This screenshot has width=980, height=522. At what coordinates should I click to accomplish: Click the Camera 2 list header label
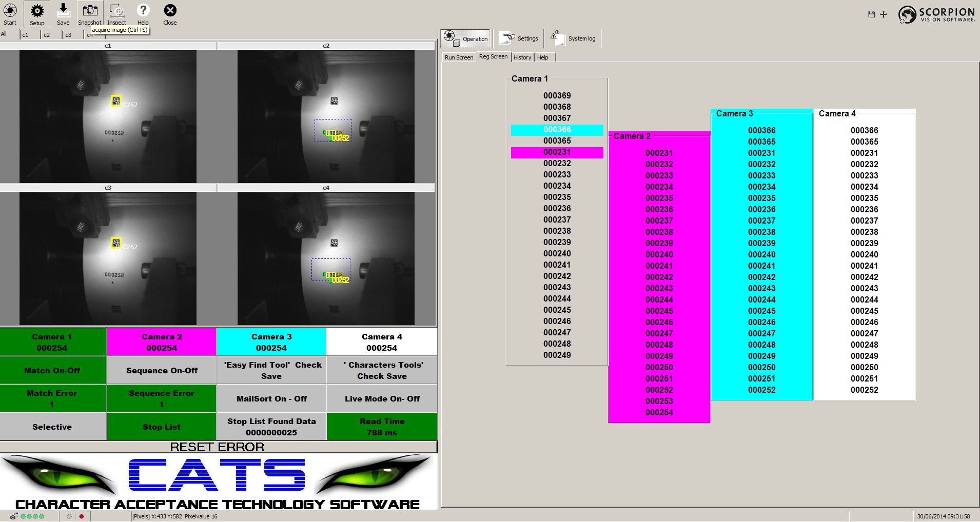pos(632,136)
